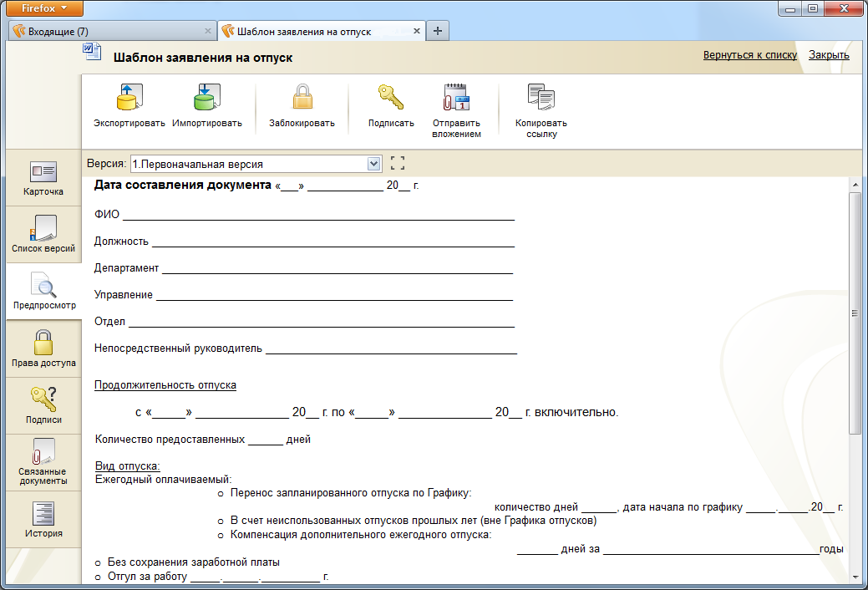This screenshot has width=868, height=590.
Task: Click the Управление field label
Action: tap(124, 295)
